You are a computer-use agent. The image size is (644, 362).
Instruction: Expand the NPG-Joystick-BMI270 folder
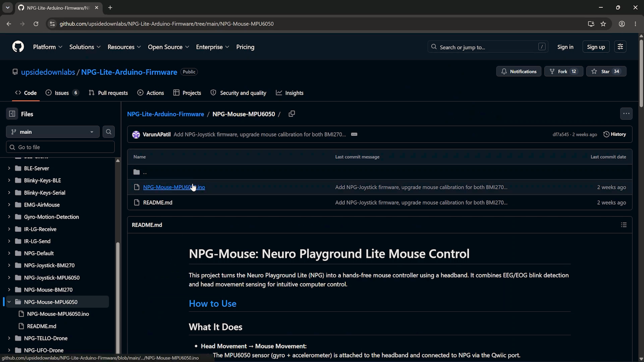tap(9, 265)
